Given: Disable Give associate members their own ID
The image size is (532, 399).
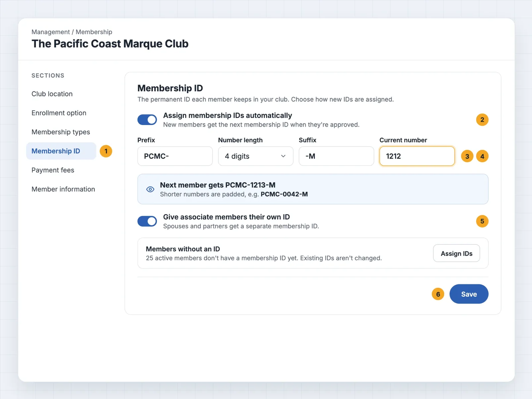Looking at the screenshot, I should pyautogui.click(x=147, y=221).
